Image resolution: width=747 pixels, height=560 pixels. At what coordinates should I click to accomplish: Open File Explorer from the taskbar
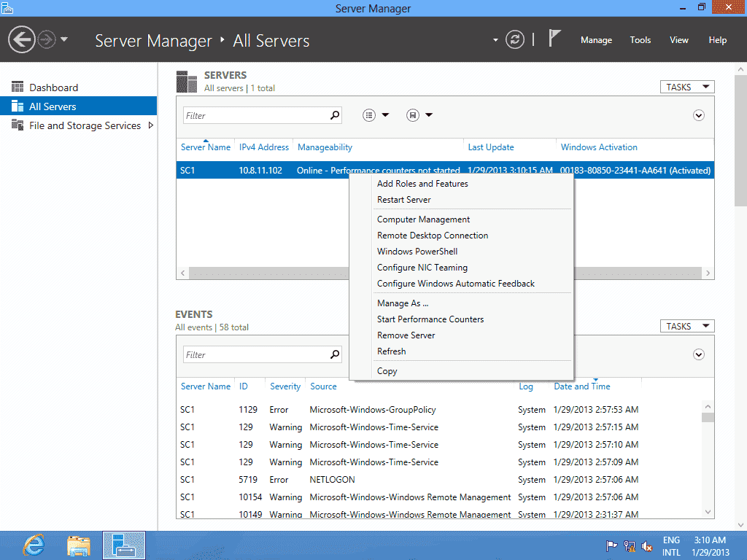coord(78,545)
